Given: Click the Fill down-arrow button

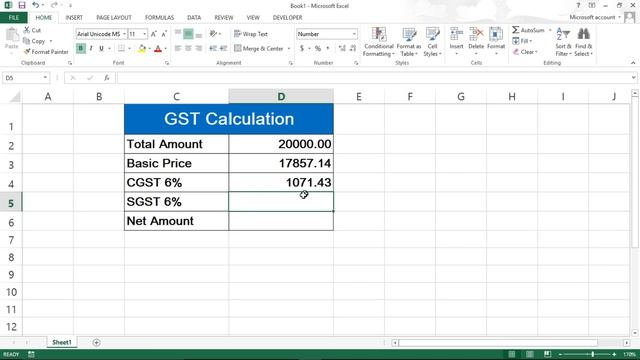Looking at the screenshot, I should [x=522, y=41].
